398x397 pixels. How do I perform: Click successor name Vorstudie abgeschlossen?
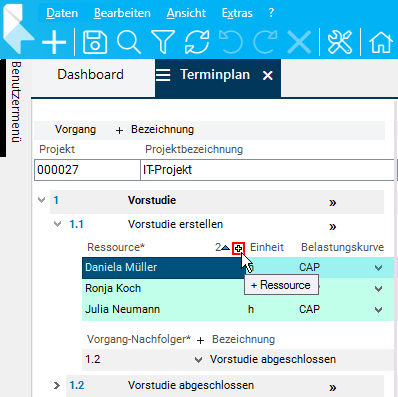[273, 359]
